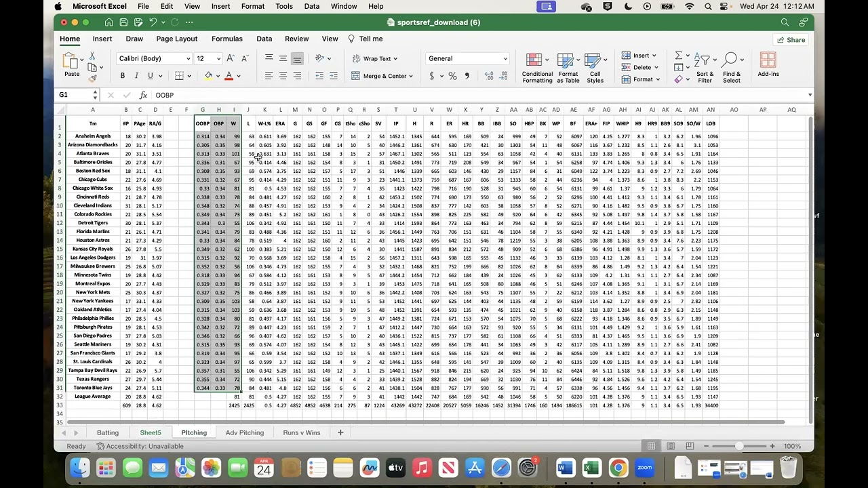The width and height of the screenshot is (868, 488).
Task: Open the Data ribbon tab
Action: tap(264, 39)
